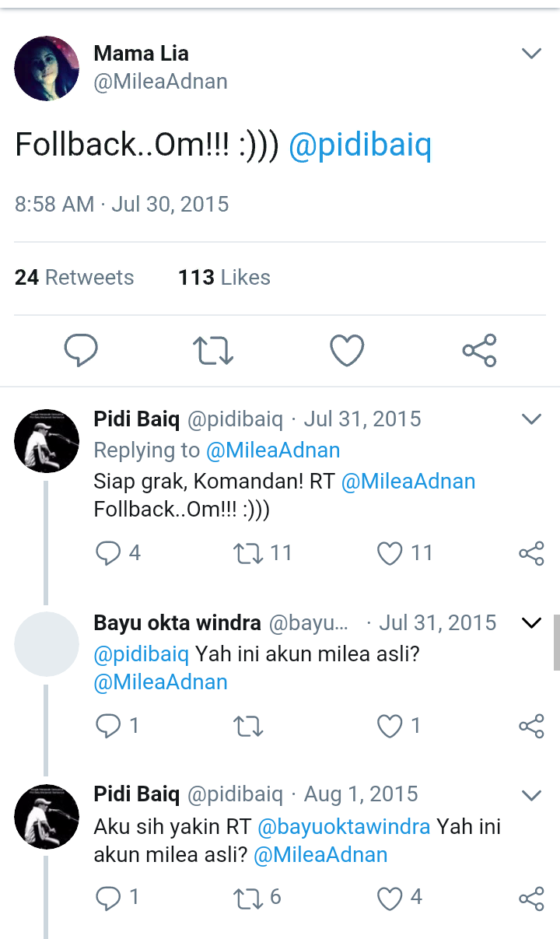
Task: Open options menu on Mama Lia's tweet
Action: click(x=531, y=53)
